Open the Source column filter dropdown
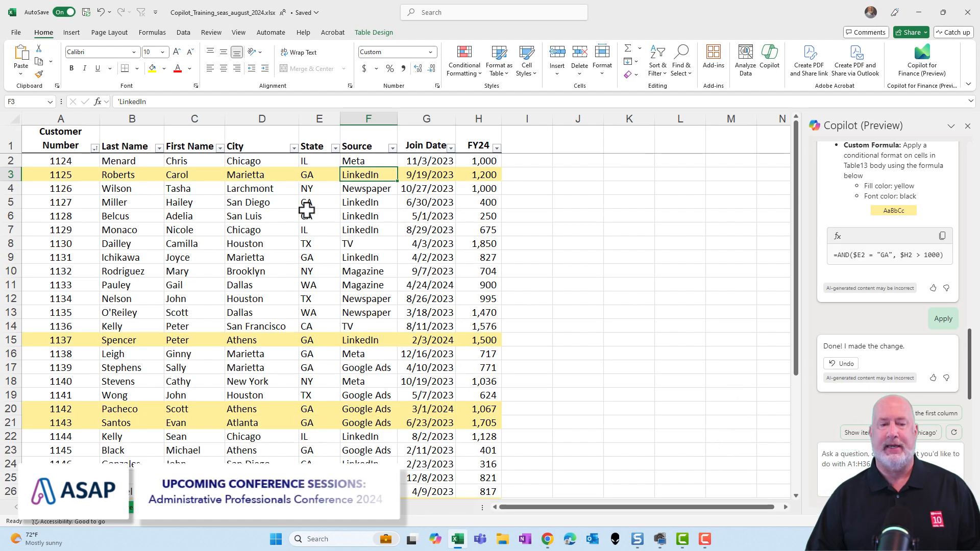Image resolution: width=980 pixels, height=551 pixels. [393, 147]
